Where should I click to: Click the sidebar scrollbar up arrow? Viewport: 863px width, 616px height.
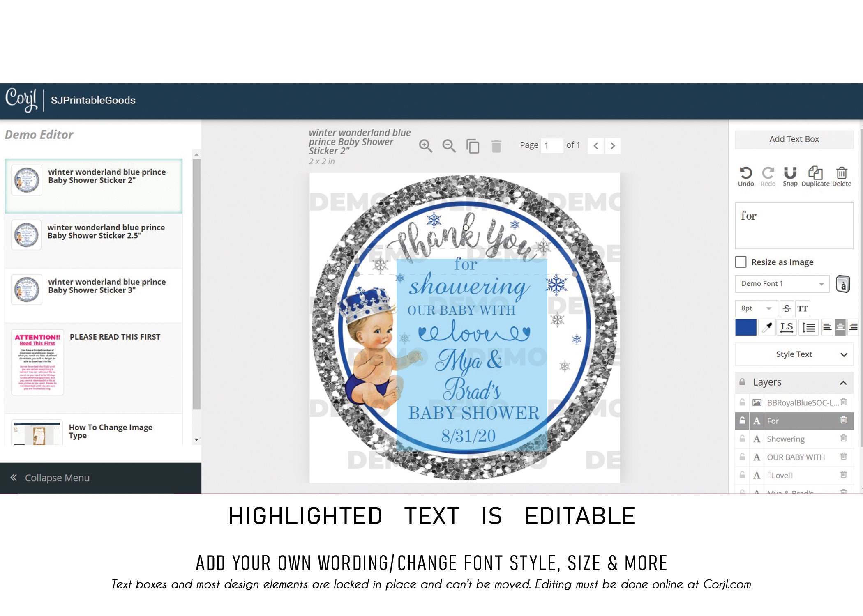(x=196, y=154)
